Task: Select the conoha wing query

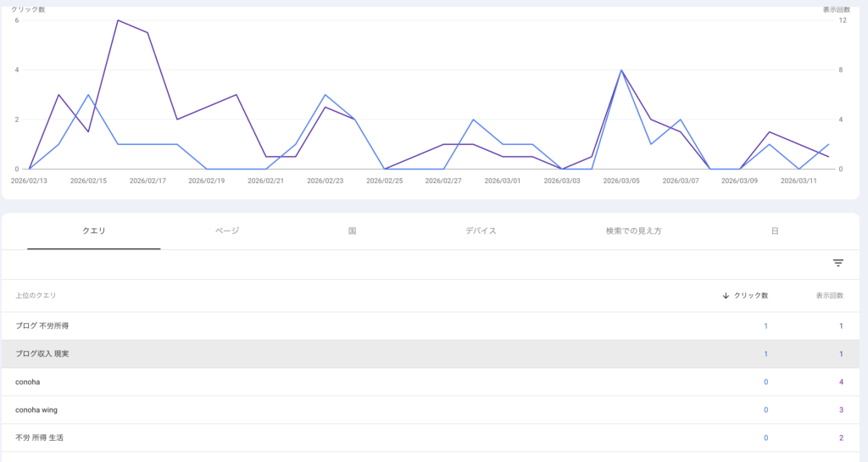Action: 36,410
